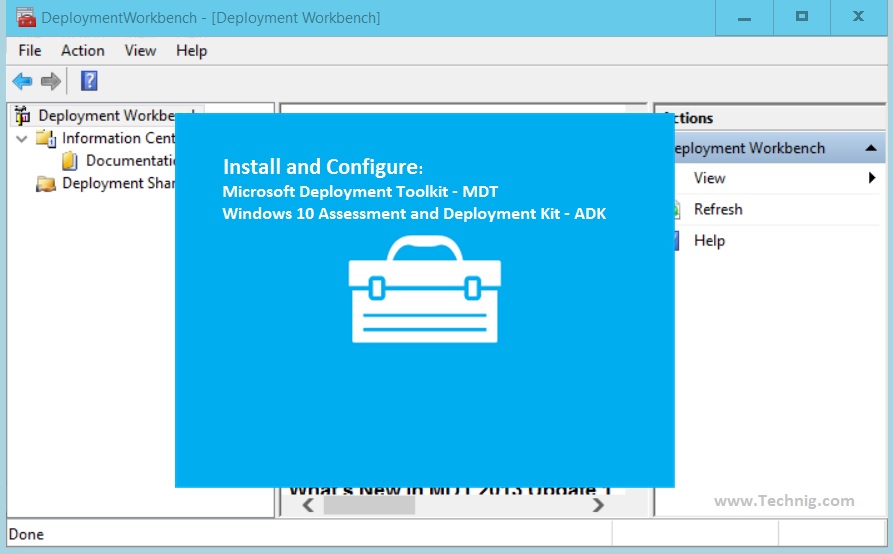
Task: Open the Help question mark toolbar icon
Action: pos(89,81)
